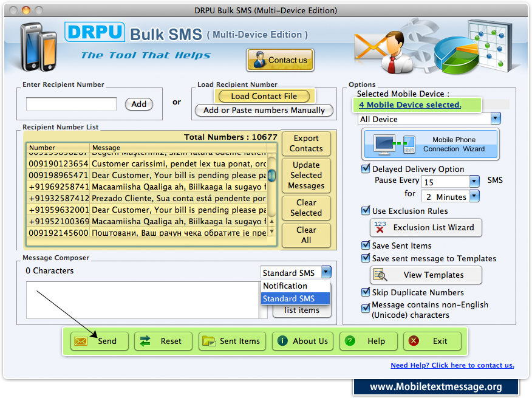Click the computer-phone connection wizard icon
This screenshot has height=398, width=532.
(394, 145)
